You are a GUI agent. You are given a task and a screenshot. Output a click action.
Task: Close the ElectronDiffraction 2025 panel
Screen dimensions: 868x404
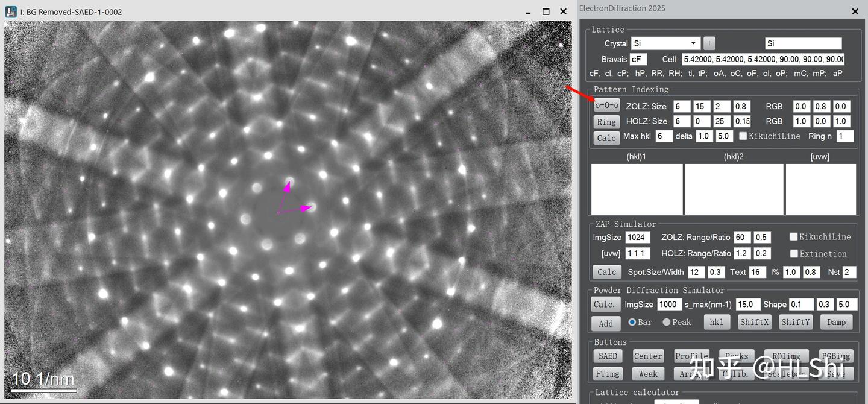[855, 11]
